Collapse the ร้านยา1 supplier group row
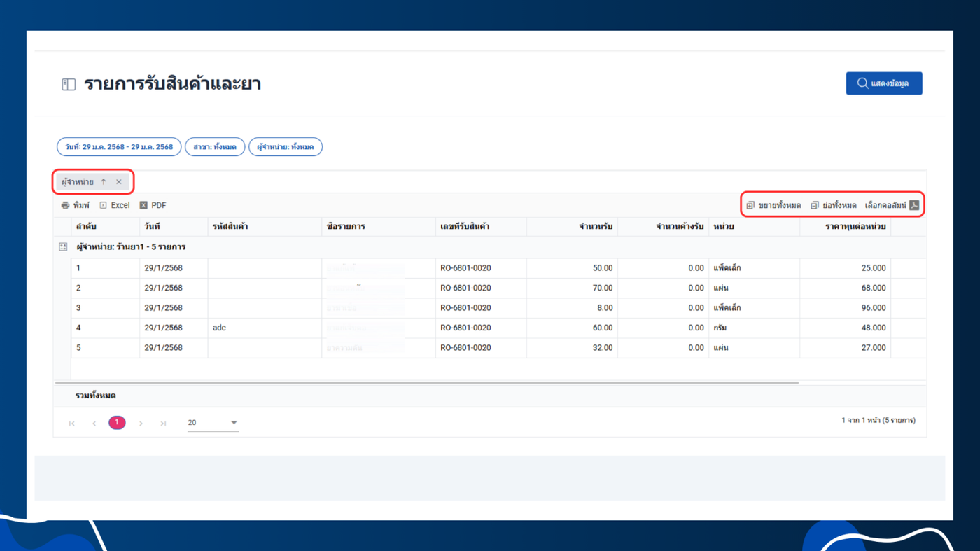This screenshot has height=551, width=980. tap(63, 247)
